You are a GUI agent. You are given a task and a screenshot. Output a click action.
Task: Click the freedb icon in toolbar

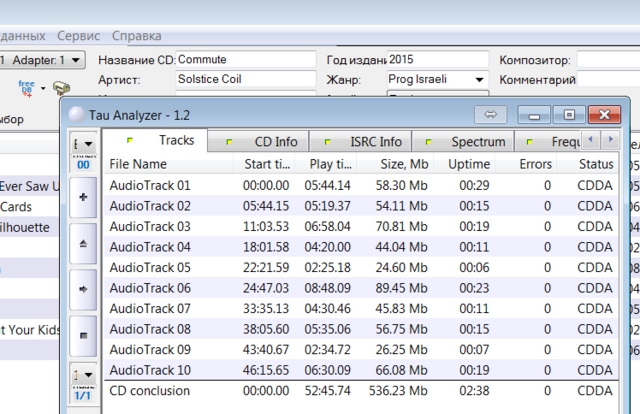pos(27,88)
